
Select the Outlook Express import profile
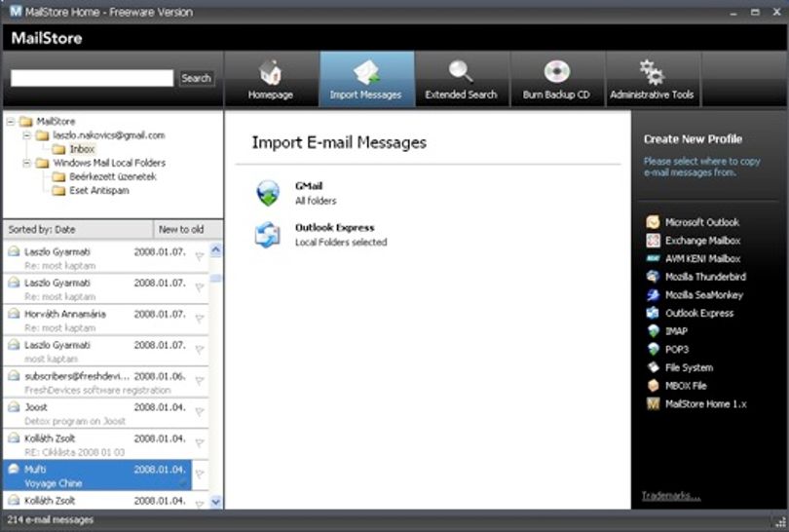(321, 235)
